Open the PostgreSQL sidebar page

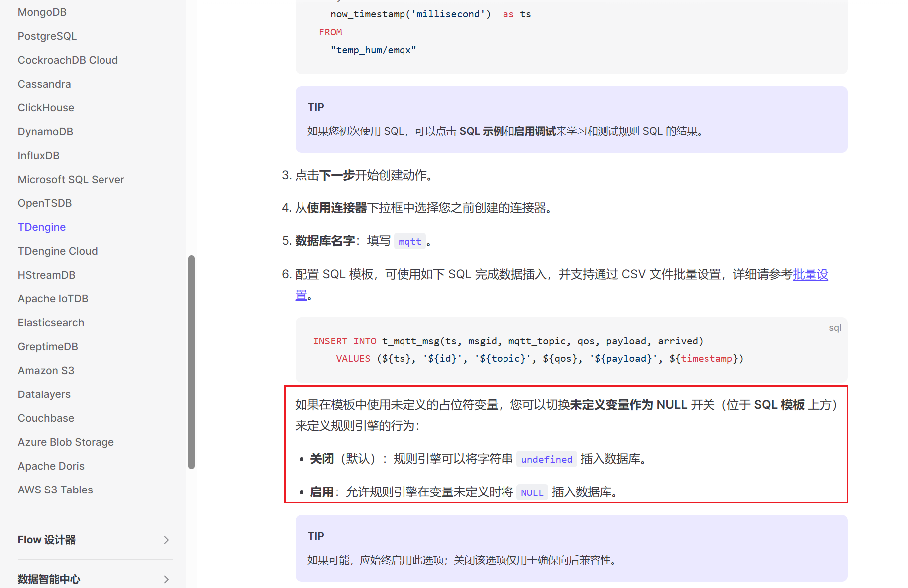[x=47, y=36]
